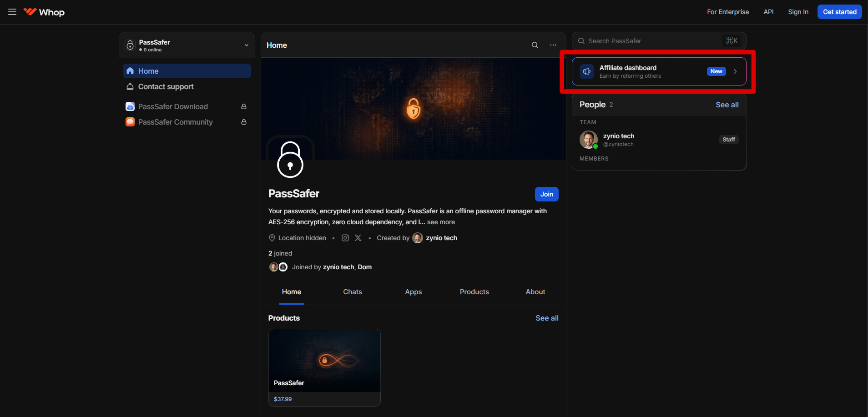The width and height of the screenshot is (868, 417).
Task: Open PassSafer's X profile icon
Action: click(358, 238)
